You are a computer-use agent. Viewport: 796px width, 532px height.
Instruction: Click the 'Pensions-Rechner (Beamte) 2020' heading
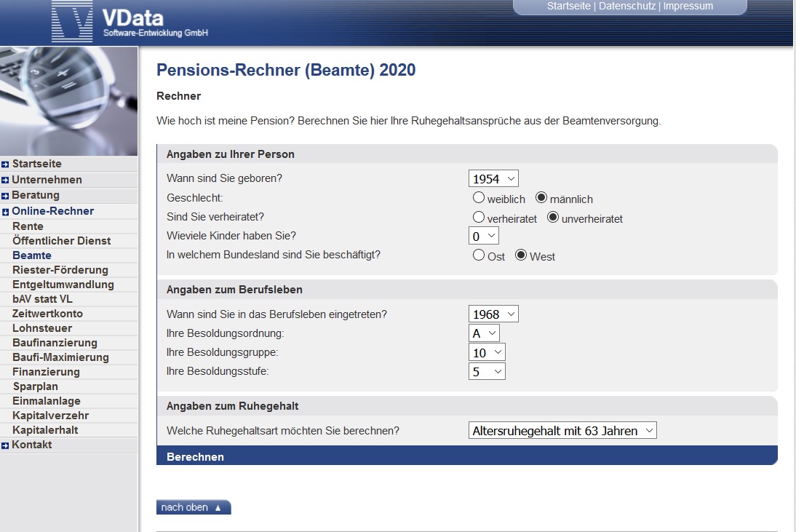(x=286, y=70)
